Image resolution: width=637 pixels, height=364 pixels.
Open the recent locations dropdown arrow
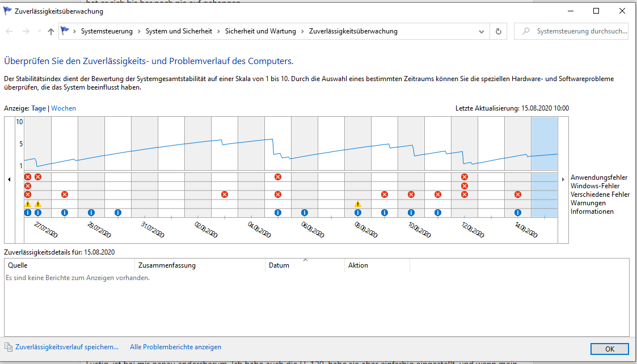tap(39, 31)
